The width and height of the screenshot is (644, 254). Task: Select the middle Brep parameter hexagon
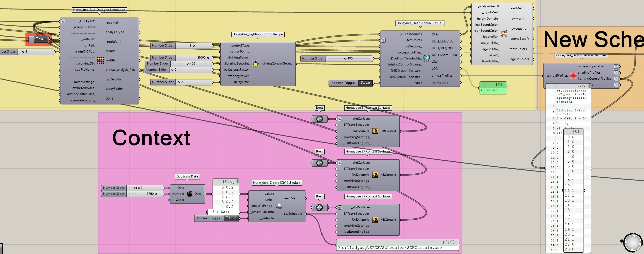pos(319,163)
